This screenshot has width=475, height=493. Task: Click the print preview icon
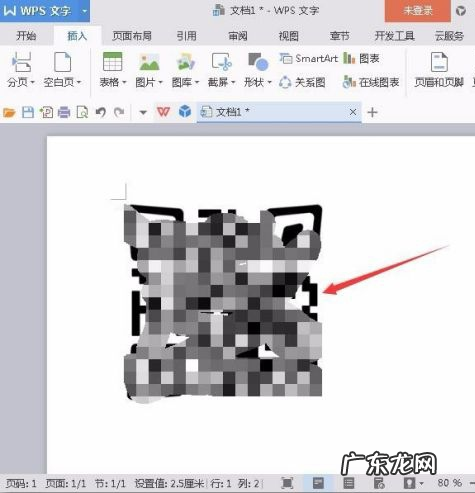click(x=82, y=112)
